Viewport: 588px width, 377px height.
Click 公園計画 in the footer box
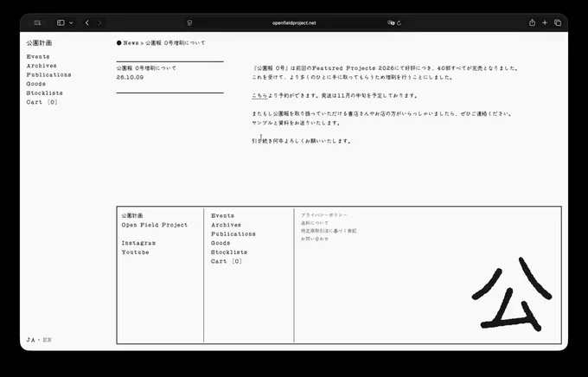point(132,215)
